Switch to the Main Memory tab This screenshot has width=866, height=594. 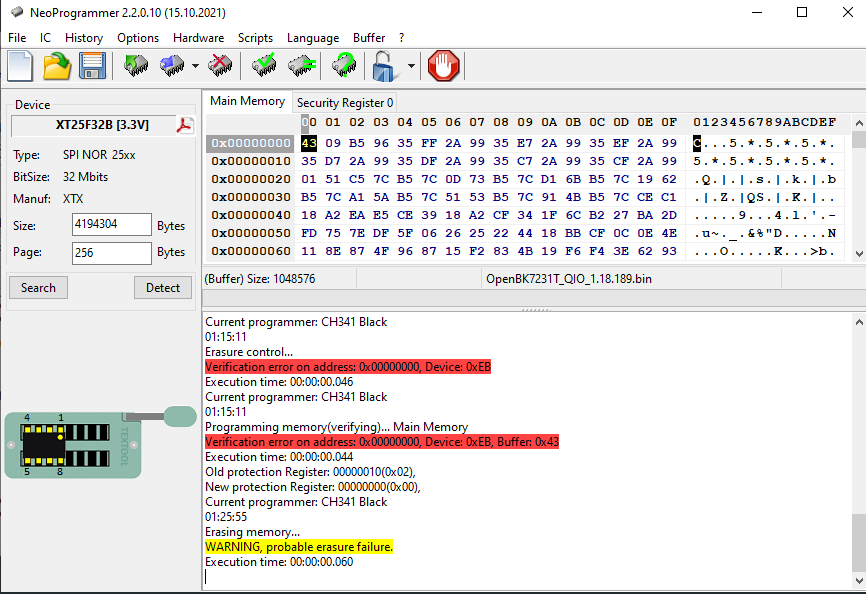click(x=247, y=101)
